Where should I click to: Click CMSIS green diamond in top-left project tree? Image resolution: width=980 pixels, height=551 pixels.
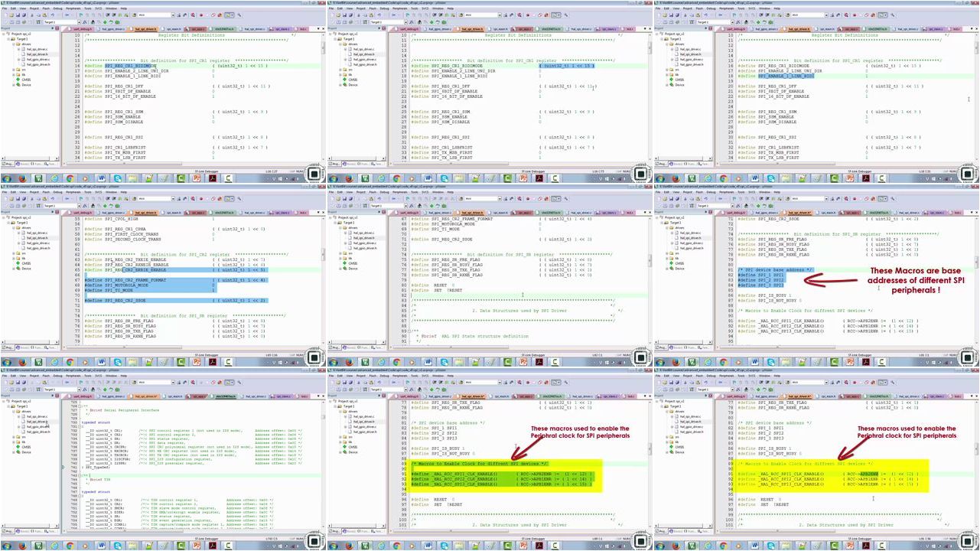18,80
